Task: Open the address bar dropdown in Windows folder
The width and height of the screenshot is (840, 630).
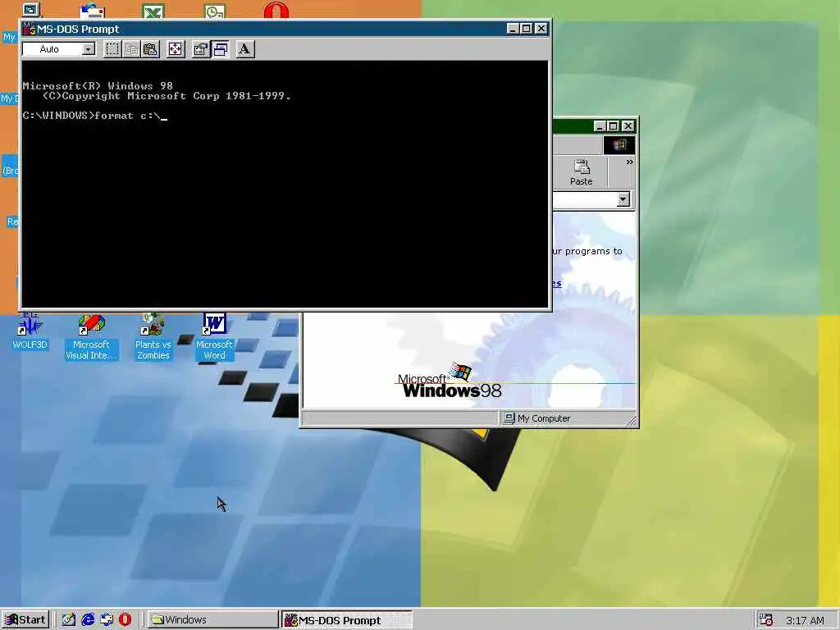Action: point(623,200)
